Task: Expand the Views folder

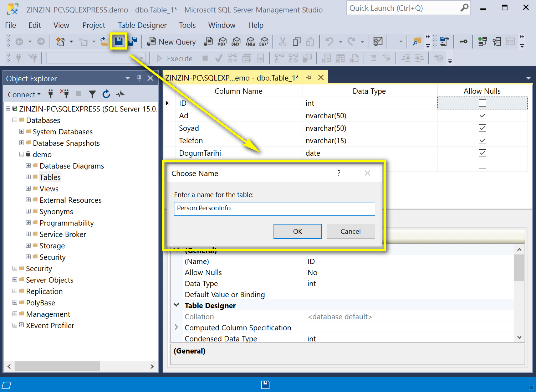Action: coord(28,189)
